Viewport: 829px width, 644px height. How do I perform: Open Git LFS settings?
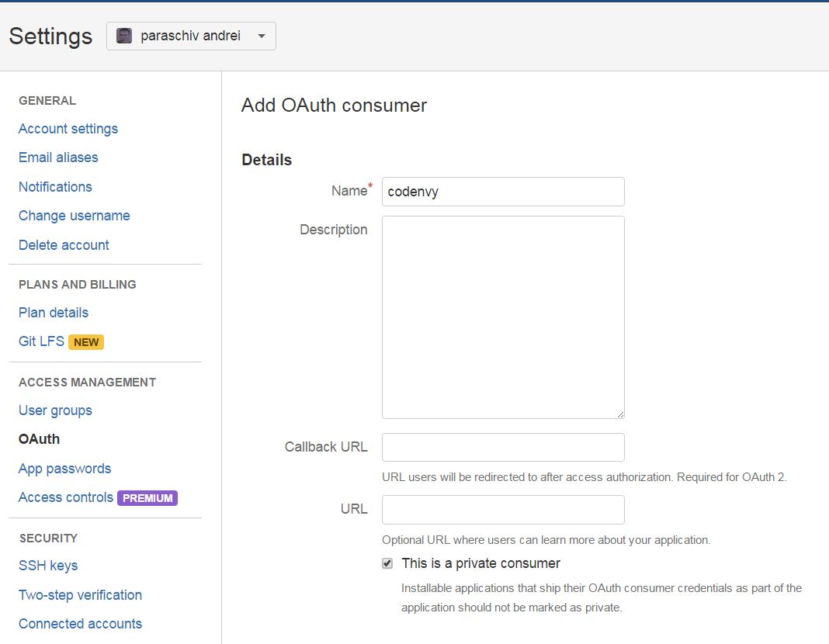(x=41, y=341)
